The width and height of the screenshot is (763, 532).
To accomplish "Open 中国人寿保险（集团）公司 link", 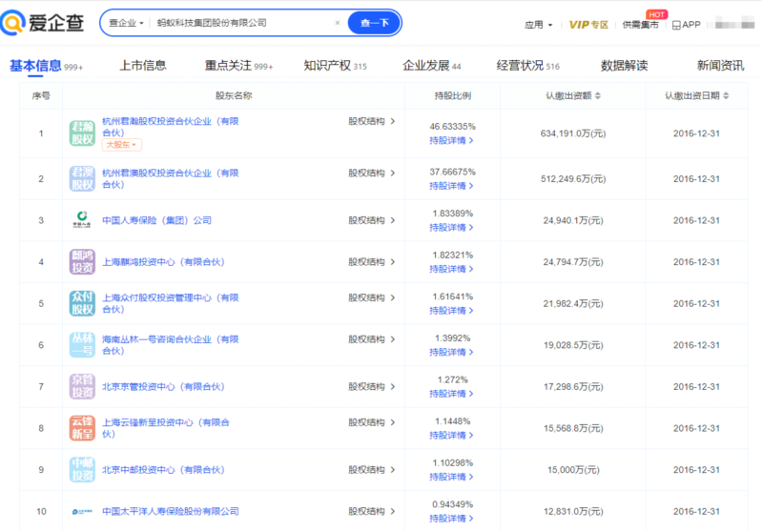I will point(156,220).
